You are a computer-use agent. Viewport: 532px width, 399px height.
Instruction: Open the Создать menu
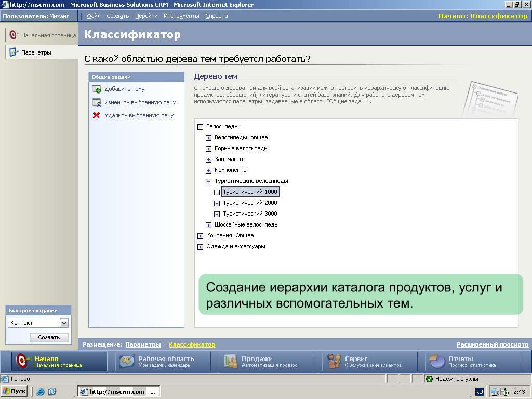118,16
